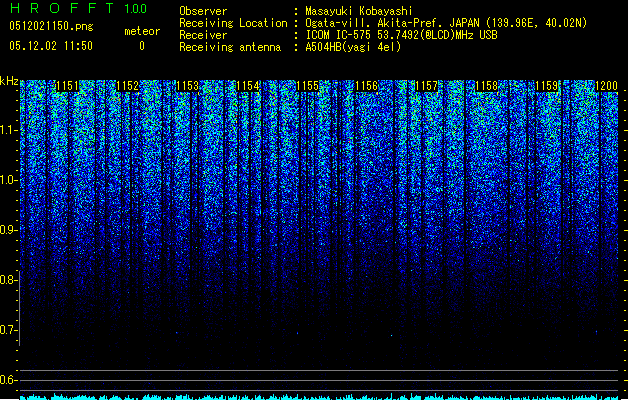
Task: Click the Observer label
Action: (x=203, y=11)
